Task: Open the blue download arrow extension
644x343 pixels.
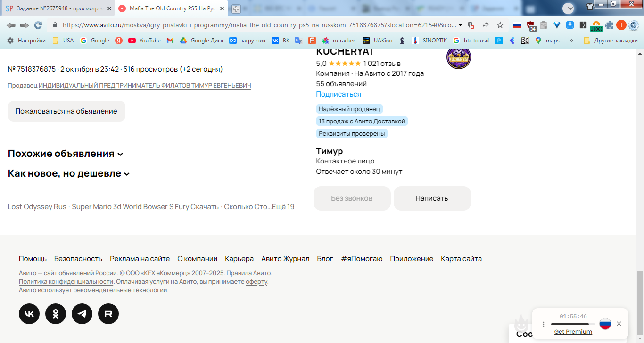Action: pos(570,25)
